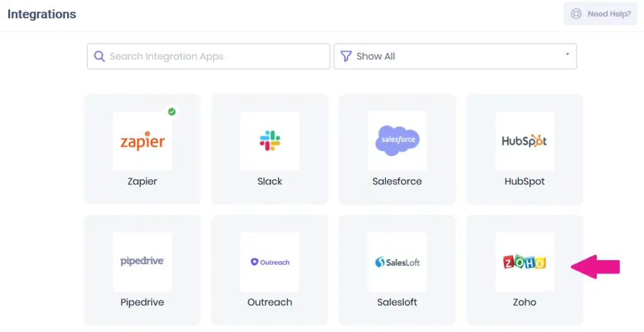Click the Need Help? button
The height and width of the screenshot is (332, 644).
coord(601,14)
